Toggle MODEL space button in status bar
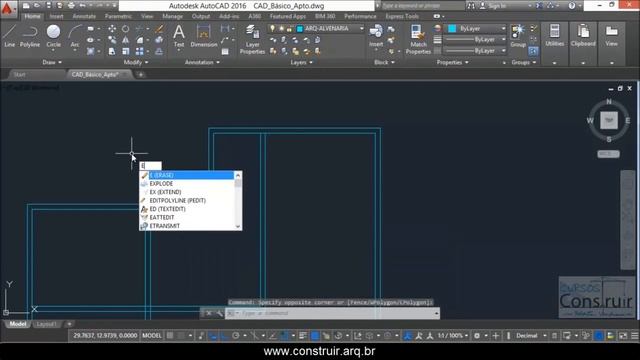This screenshot has width=640, height=360. (x=151, y=336)
